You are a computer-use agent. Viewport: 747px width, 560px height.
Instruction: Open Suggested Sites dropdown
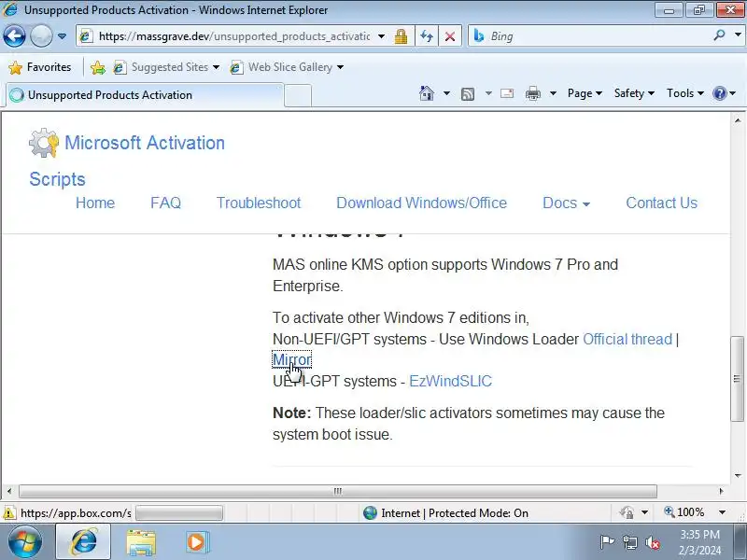click(x=166, y=67)
